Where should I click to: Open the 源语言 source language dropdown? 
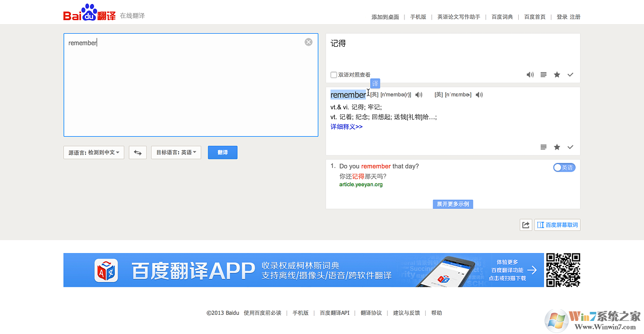pos(94,152)
